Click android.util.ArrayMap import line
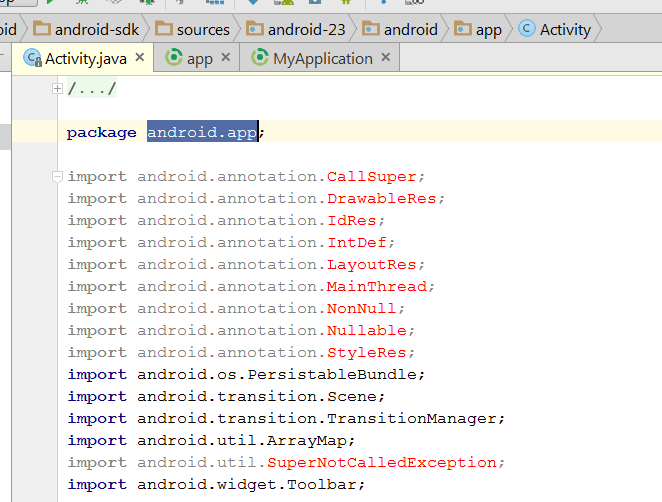Screen dimensions: 662x502 point(211,440)
